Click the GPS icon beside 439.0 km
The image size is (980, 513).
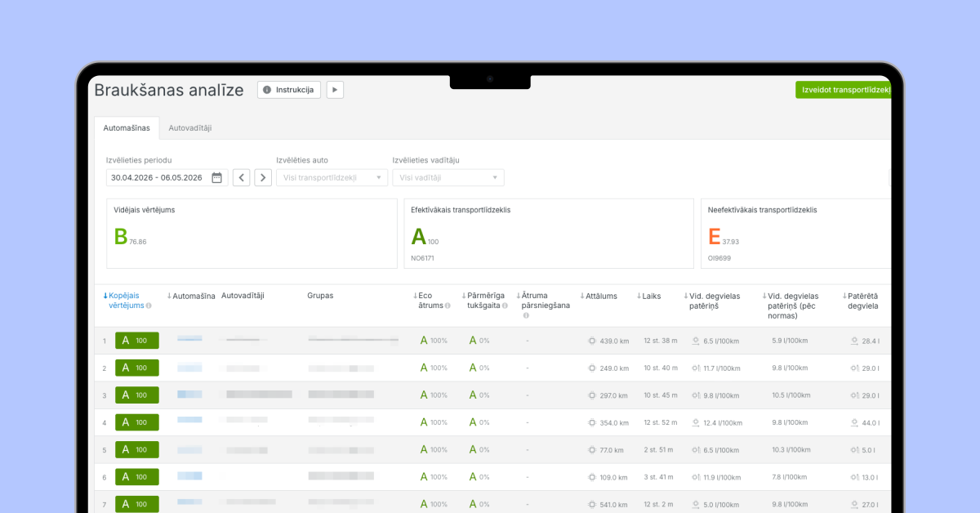click(592, 341)
